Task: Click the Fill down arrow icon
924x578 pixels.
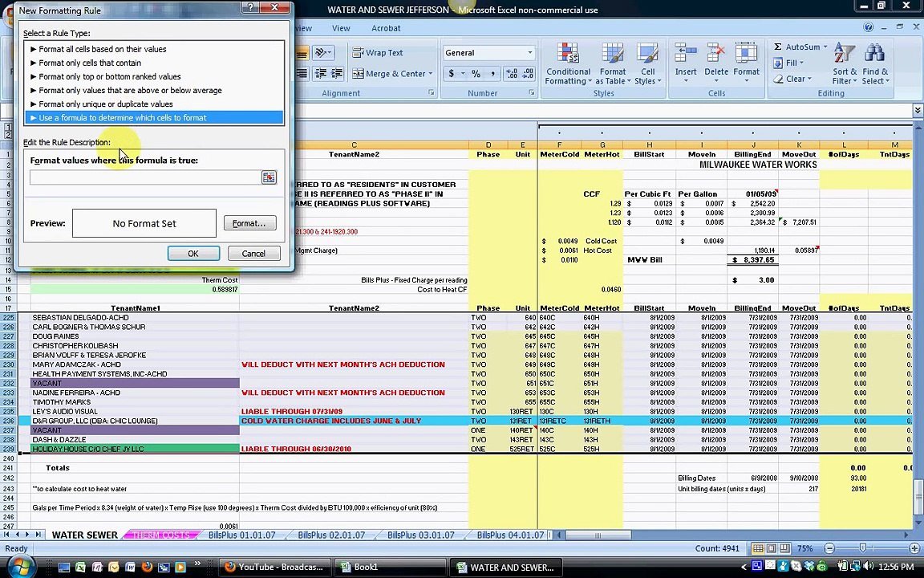Action: tap(778, 63)
